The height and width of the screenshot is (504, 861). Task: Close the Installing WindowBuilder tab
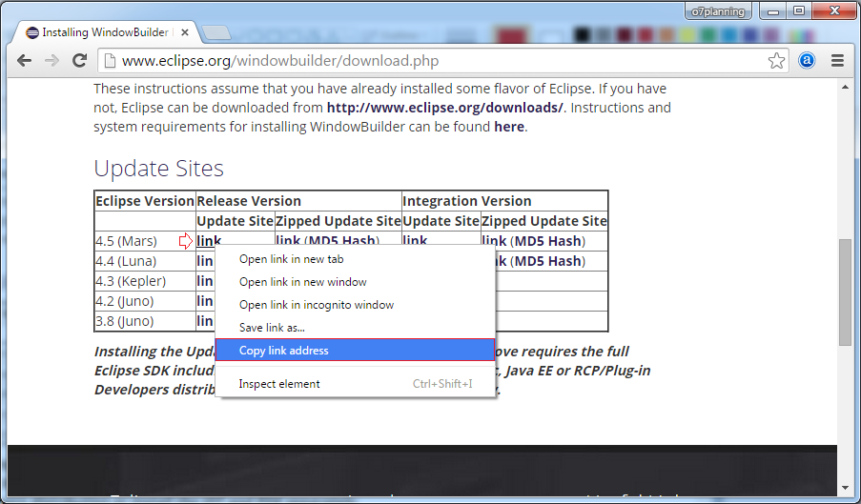click(x=185, y=32)
